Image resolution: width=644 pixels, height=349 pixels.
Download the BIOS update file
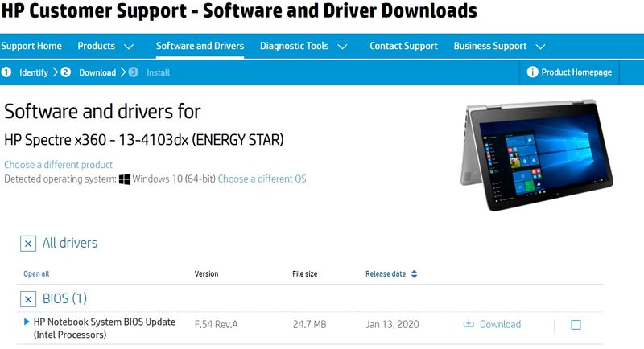[x=500, y=324]
